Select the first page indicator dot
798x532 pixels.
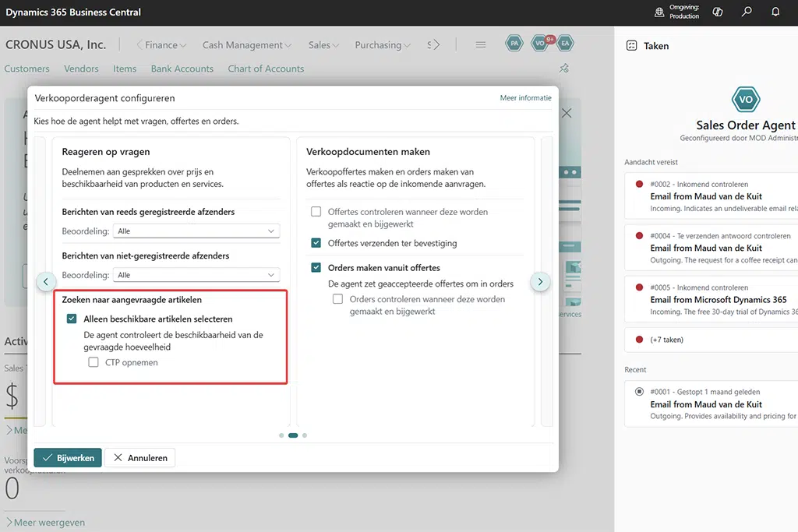tap(281, 435)
